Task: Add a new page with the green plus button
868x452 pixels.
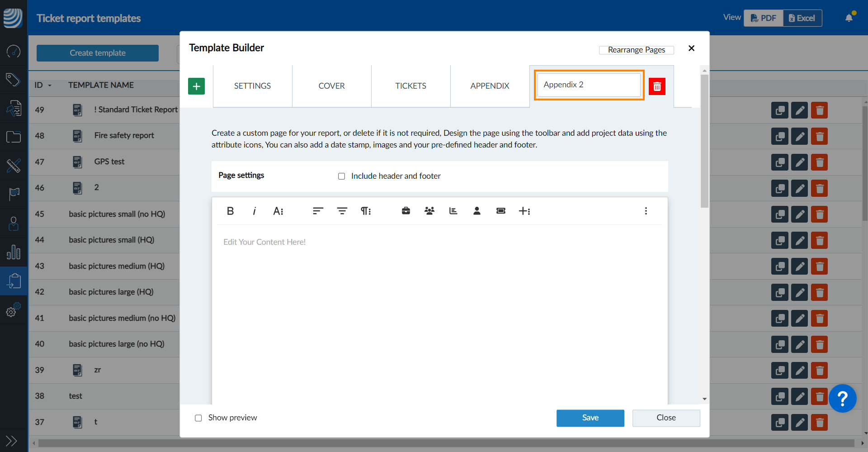Action: 196,86
